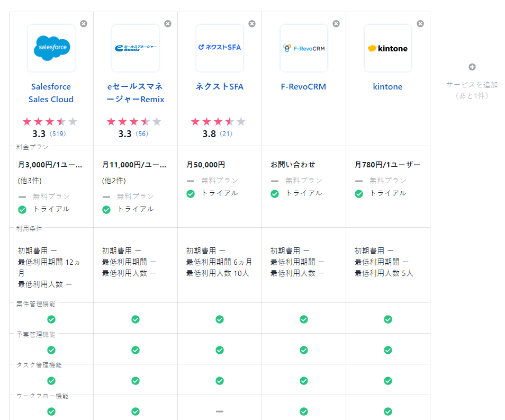Expand Salesforce's other 3 pricing plans
This screenshot has height=420, width=505.
coord(30,181)
